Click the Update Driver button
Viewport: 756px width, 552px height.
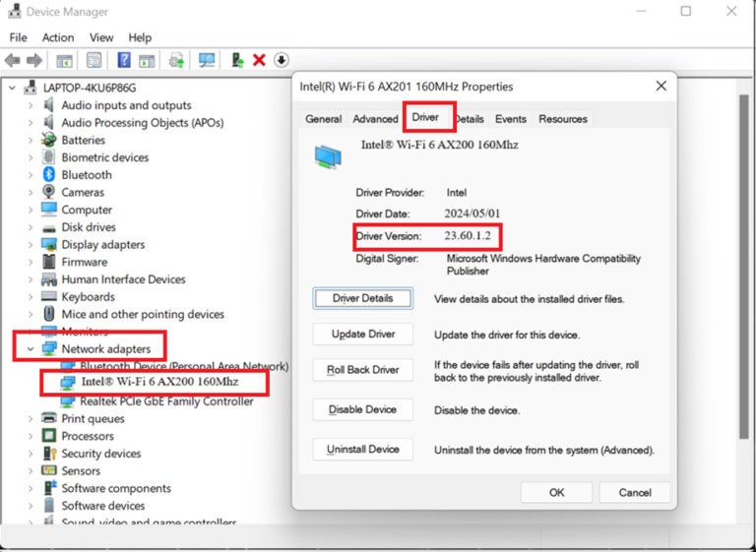[x=362, y=335]
